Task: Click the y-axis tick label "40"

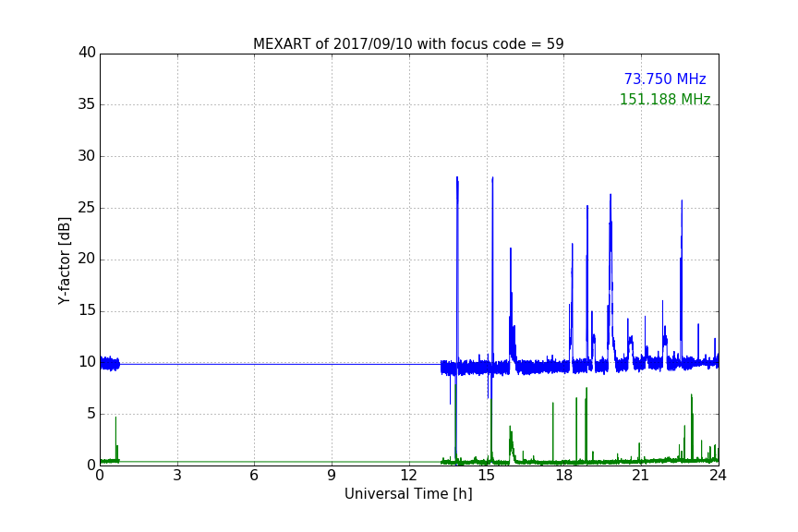Action: pos(87,53)
